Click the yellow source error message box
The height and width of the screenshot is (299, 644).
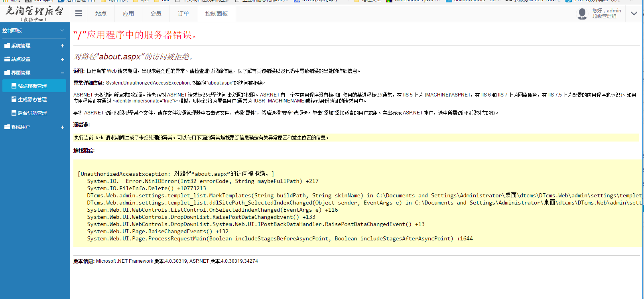click(356, 138)
